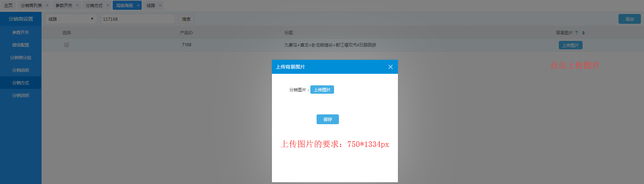This screenshot has height=184, width=644.
Task: Close the 参数开关 tab via its X
Action: point(77,5)
